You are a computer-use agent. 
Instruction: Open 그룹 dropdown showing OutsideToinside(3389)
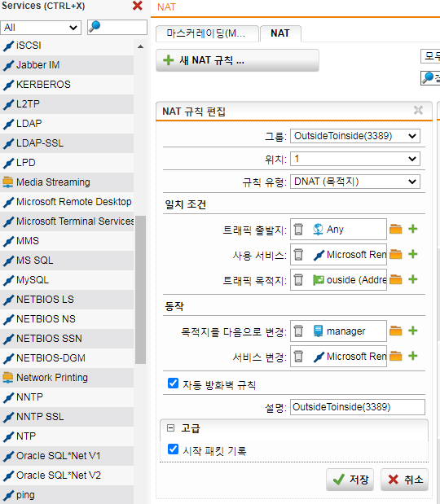[355, 136]
